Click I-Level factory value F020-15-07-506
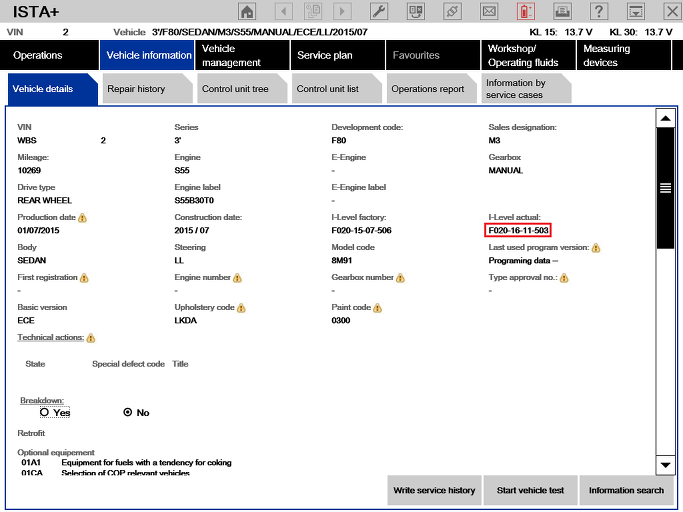Viewport: 683px width, 512px height. point(361,231)
